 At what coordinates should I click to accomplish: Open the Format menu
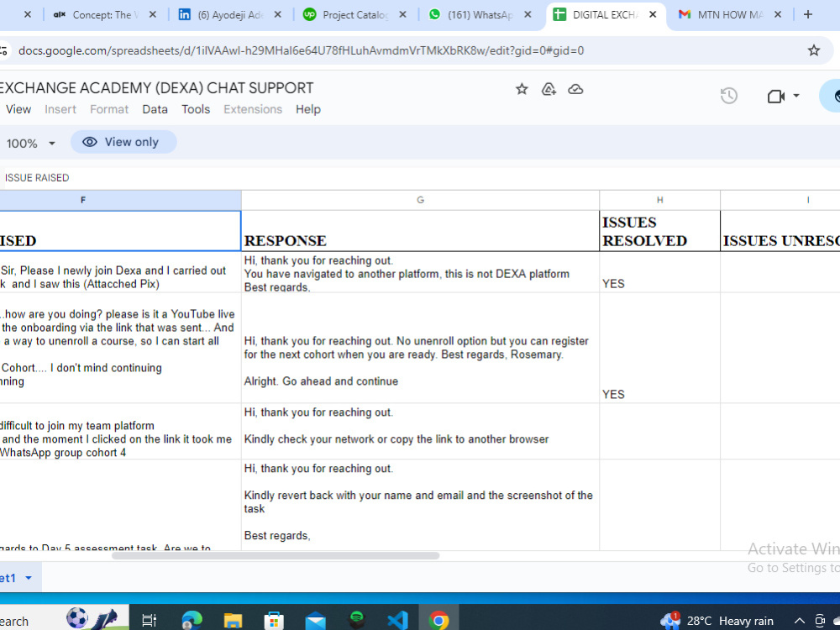pyautogui.click(x=109, y=109)
